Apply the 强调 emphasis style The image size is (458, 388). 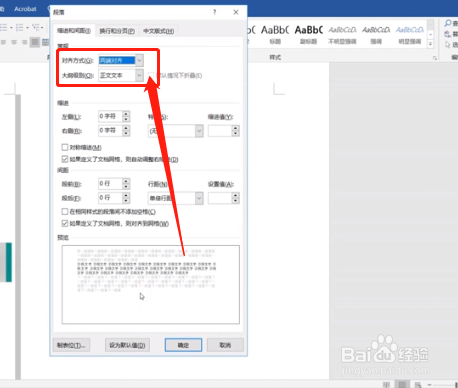(376, 35)
